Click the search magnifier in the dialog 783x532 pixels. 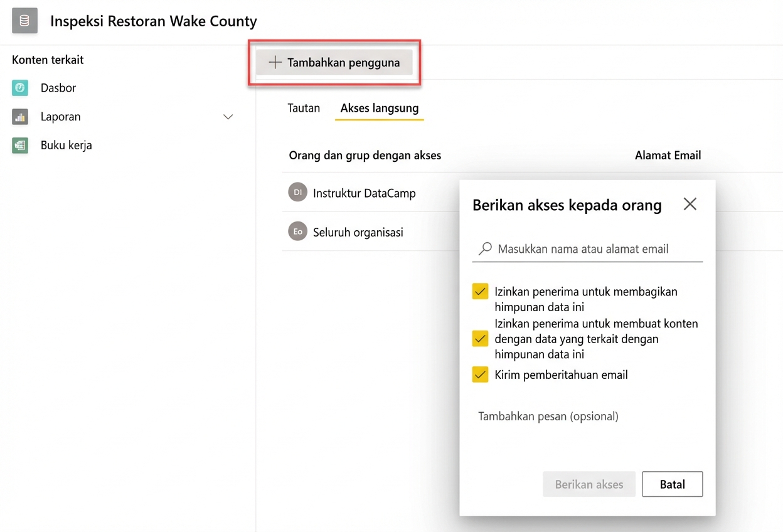point(484,248)
